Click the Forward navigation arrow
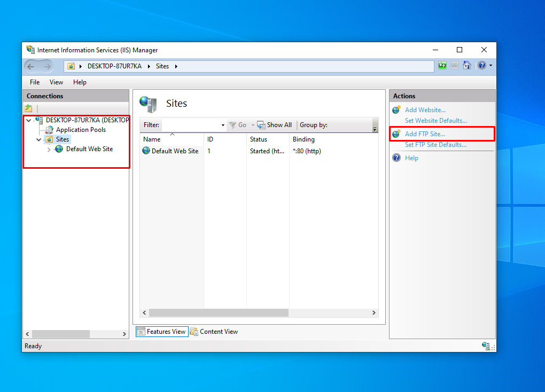The height and width of the screenshot is (392, 545). [47, 66]
